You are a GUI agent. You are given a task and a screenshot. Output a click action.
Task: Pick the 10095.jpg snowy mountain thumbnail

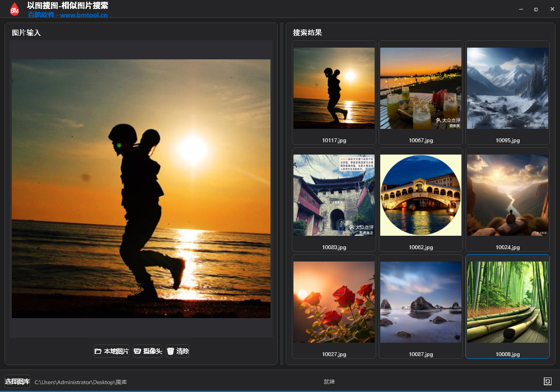507,88
